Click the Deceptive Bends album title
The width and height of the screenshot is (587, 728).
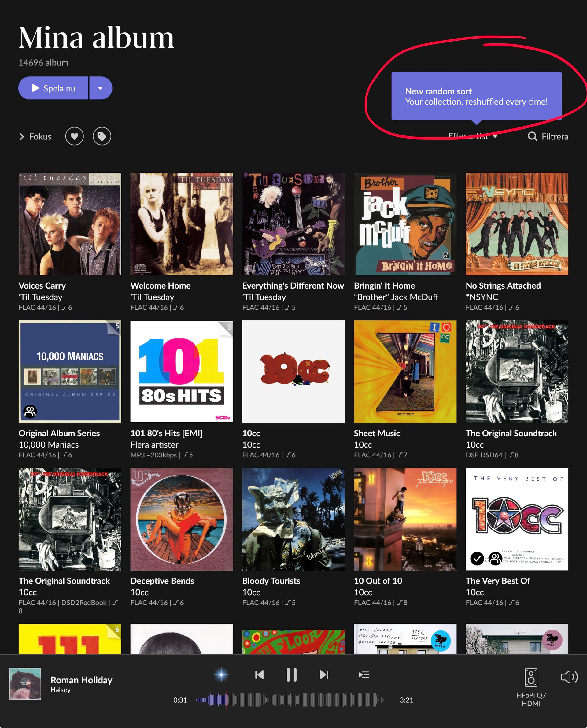coord(162,581)
